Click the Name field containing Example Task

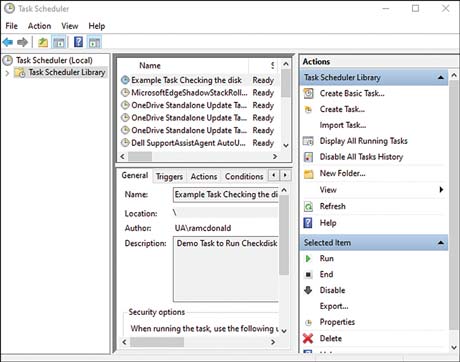click(x=226, y=195)
